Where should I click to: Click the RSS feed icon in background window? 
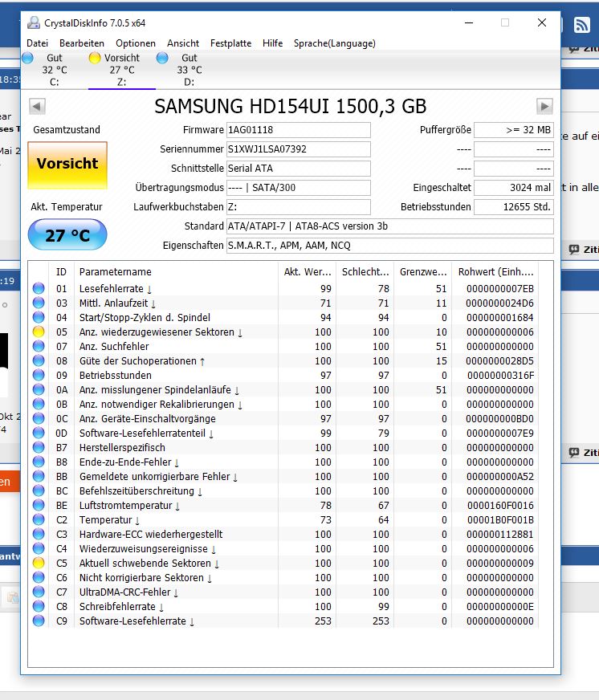[581, 25]
